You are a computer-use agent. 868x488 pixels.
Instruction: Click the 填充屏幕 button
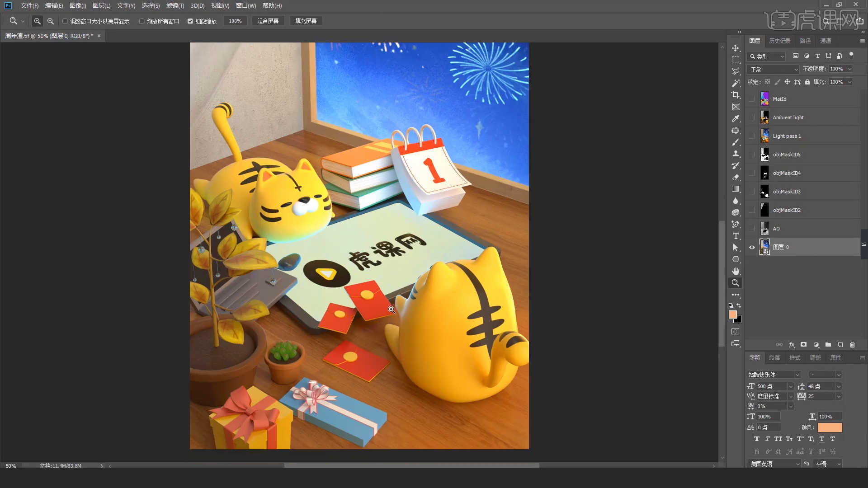pos(306,21)
